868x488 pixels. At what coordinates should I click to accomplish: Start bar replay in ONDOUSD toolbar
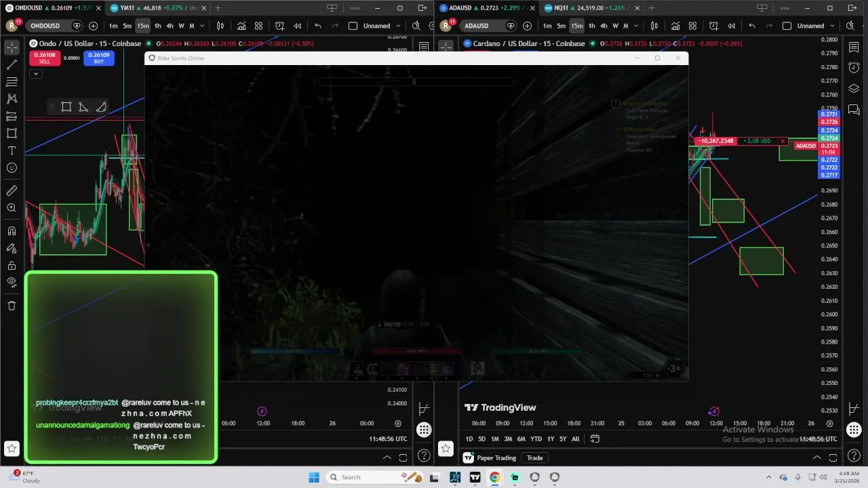coord(297,26)
